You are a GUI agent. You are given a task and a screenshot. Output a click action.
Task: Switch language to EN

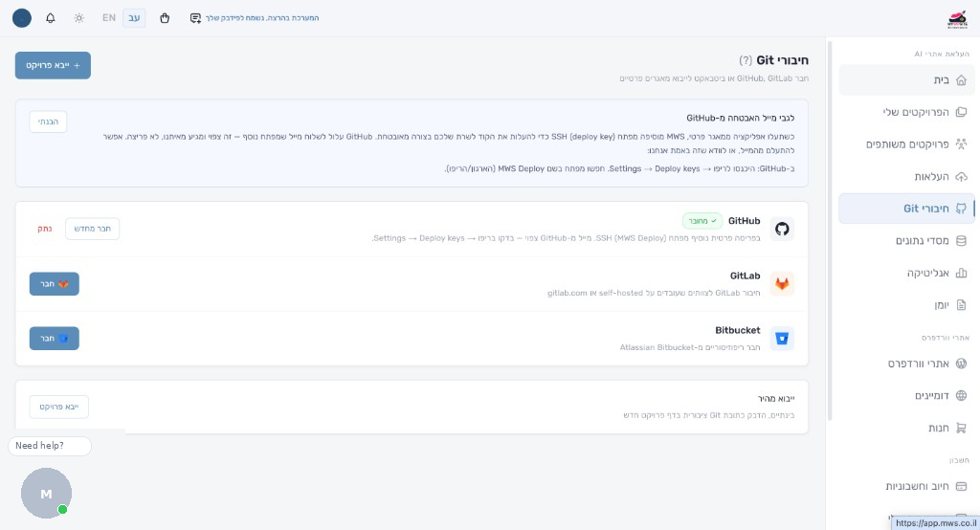pos(109,18)
